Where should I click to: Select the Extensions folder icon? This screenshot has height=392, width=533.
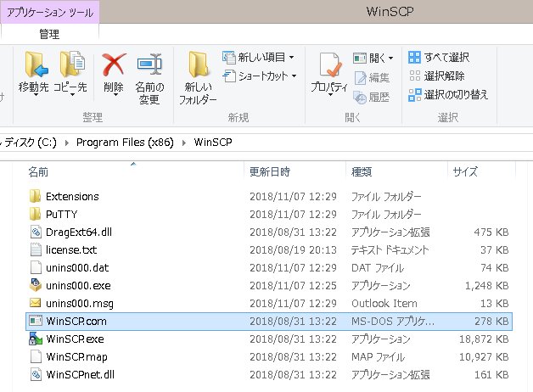point(36,196)
